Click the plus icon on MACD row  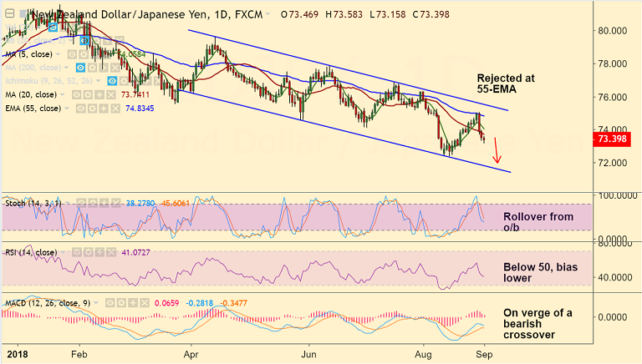133,303
